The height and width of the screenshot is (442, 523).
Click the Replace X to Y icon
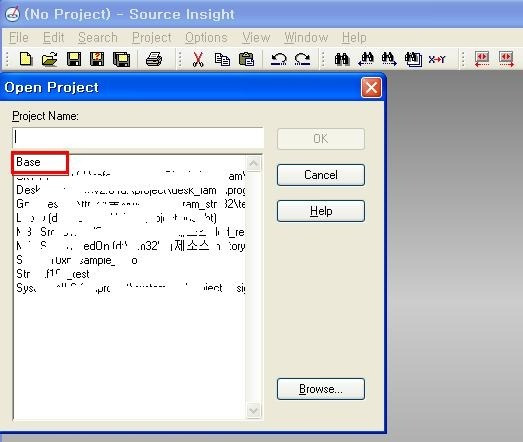click(x=437, y=59)
